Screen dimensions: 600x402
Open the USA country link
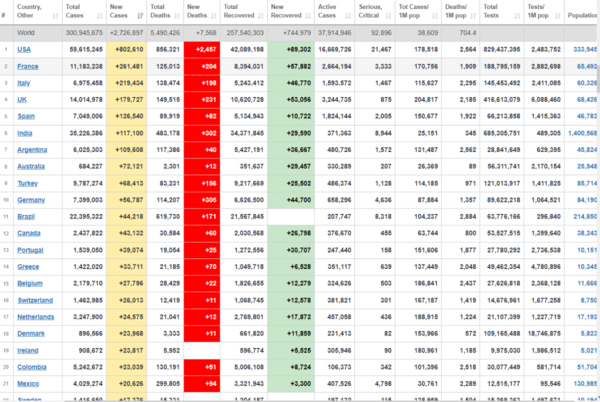[24, 48]
